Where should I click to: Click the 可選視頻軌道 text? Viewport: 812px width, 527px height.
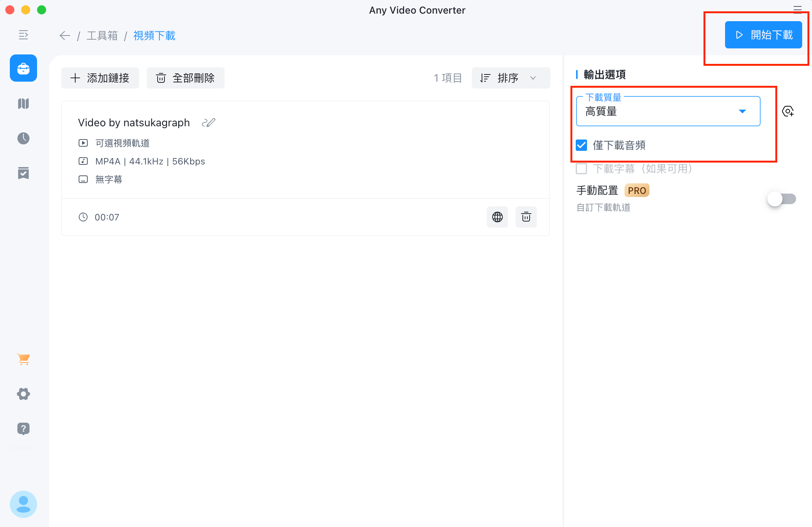(122, 143)
